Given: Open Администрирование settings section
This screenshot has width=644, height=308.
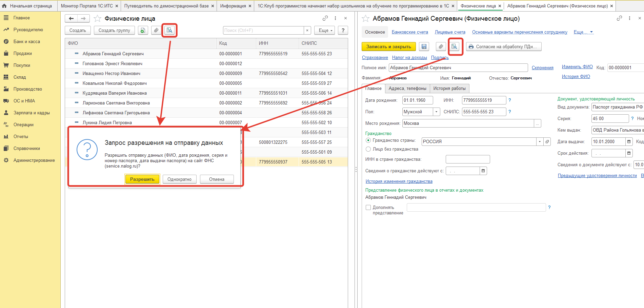Looking at the screenshot, I should pos(34,160).
